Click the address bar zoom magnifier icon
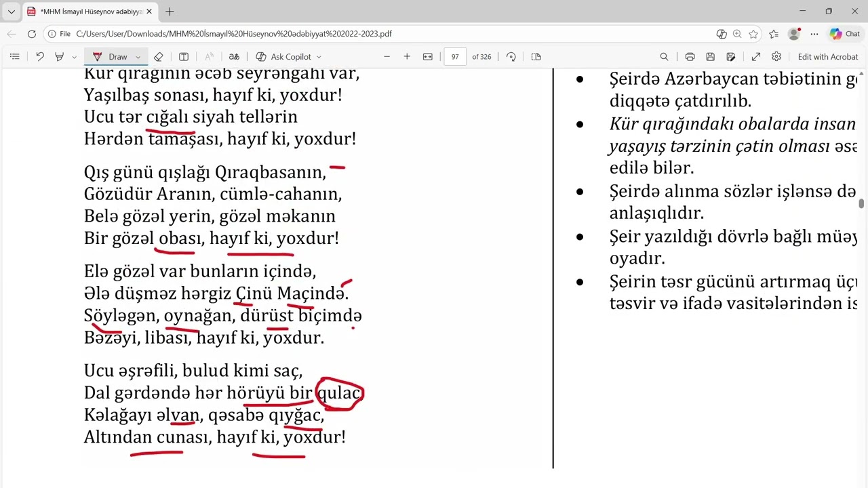 (x=737, y=34)
